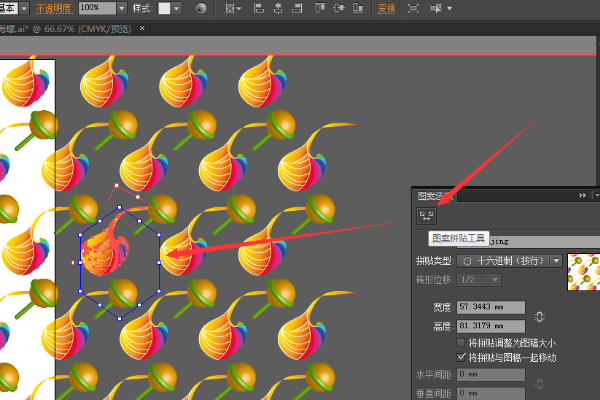Click vertical align center icon

point(339,8)
